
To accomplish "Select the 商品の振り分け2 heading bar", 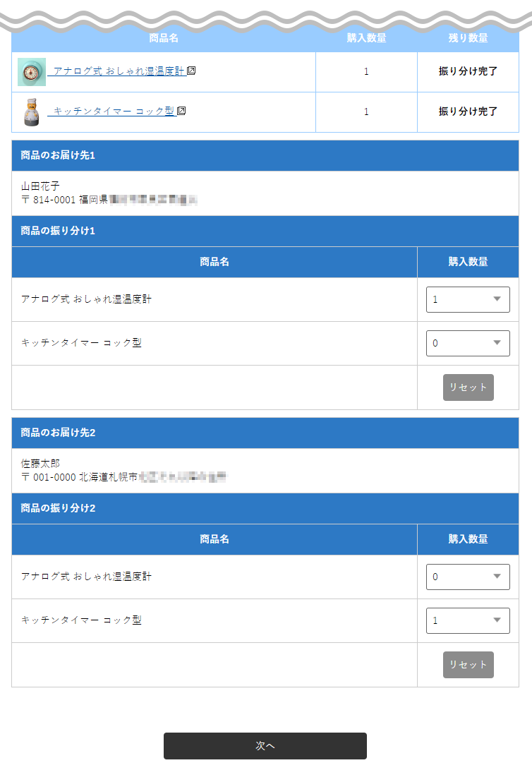I will click(265, 508).
